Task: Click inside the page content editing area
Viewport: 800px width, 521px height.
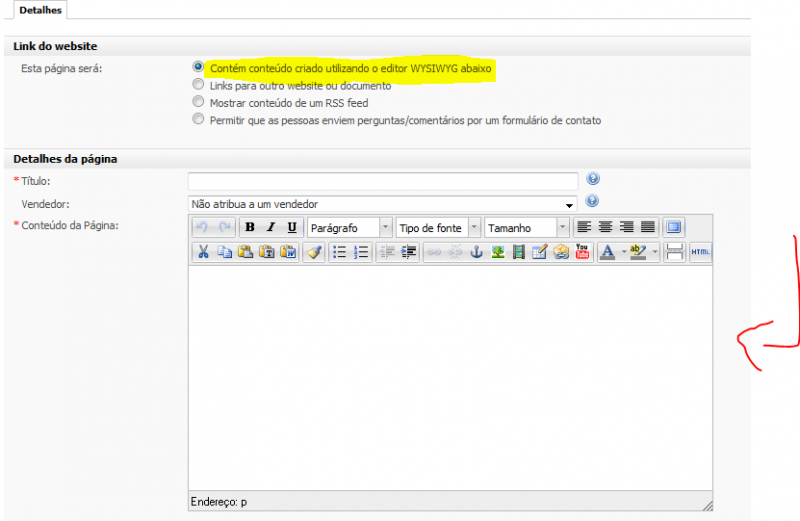Action: [450, 378]
